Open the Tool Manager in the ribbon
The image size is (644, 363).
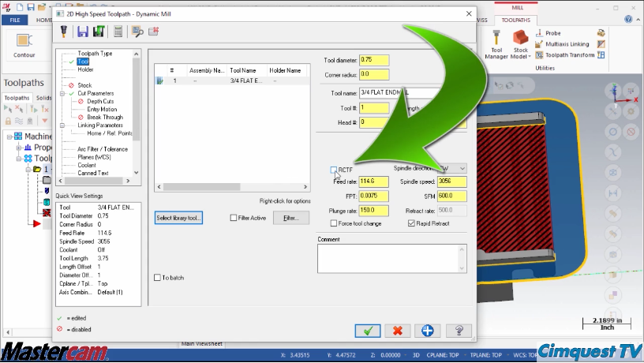pos(496,44)
